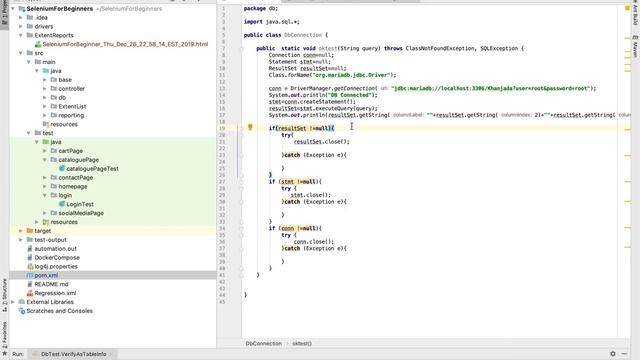
Task: Expand External Libraries node
Action: [13, 302]
